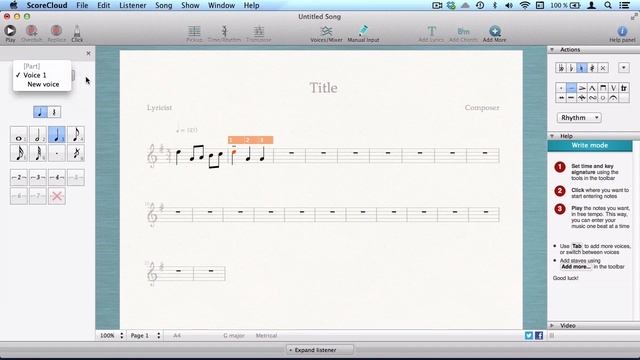The image size is (640, 360).
Task: Switch to rest input mode
Action: (54, 112)
